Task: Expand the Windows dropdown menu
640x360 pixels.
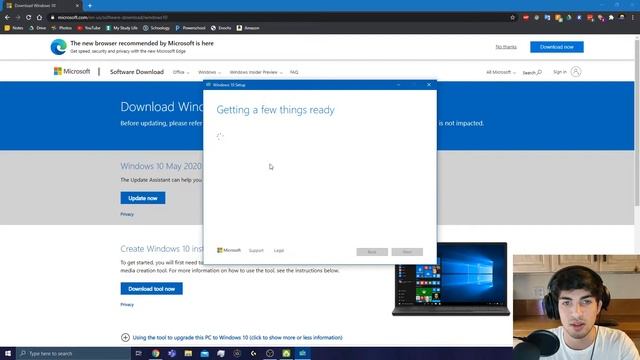Action: [209, 72]
